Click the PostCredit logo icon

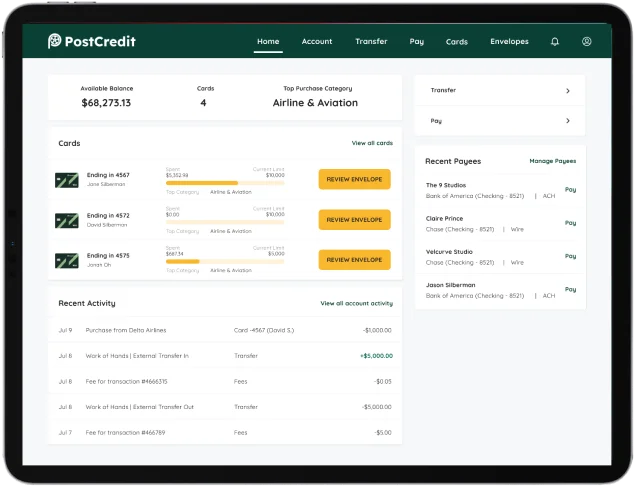click(x=55, y=42)
